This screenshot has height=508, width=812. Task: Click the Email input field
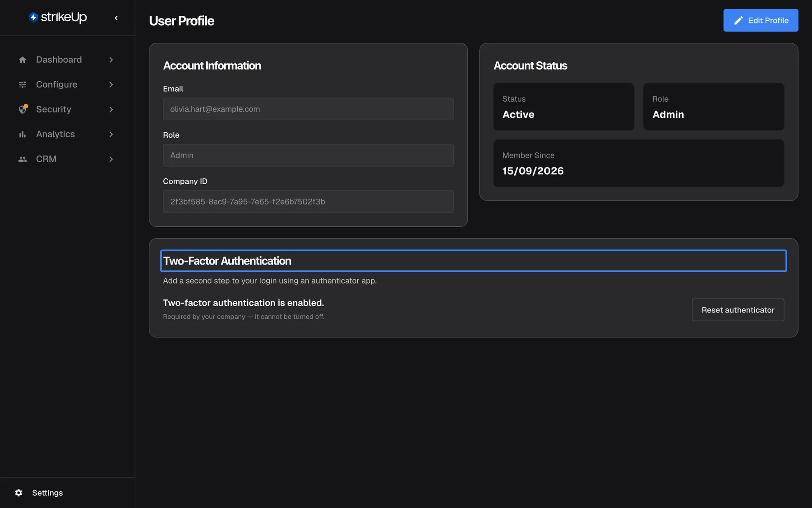[x=308, y=109]
